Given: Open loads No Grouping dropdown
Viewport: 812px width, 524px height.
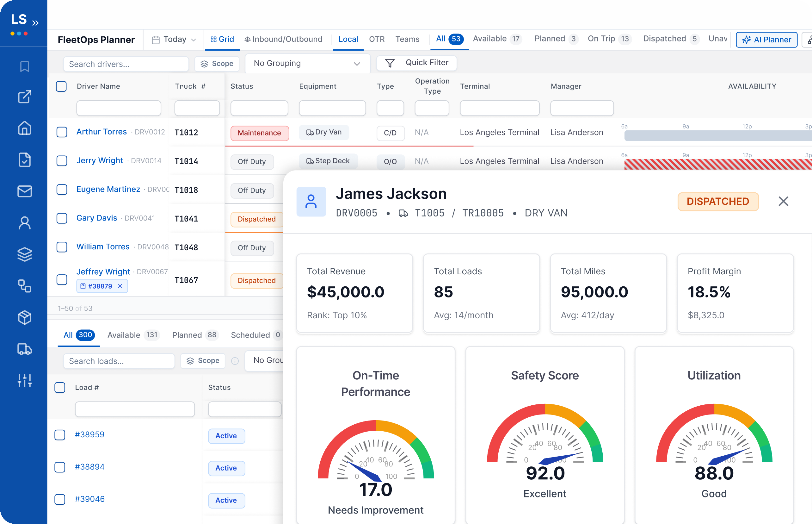Looking at the screenshot, I should [264, 360].
